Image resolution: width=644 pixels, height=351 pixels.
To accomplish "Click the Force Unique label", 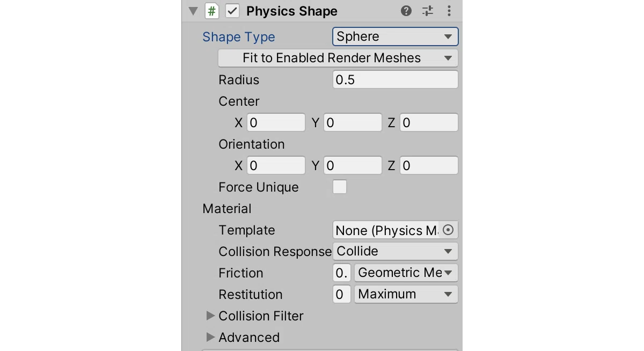I will tap(259, 187).
